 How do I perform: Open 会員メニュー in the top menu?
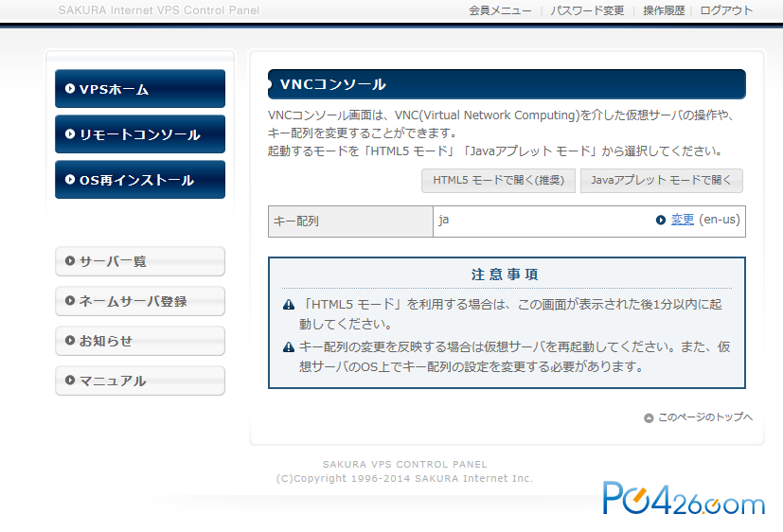pos(500,10)
